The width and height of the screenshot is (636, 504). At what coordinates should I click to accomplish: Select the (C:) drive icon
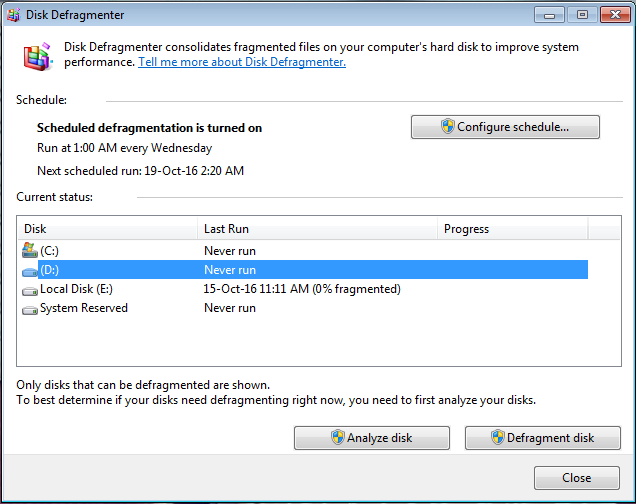coord(29,251)
